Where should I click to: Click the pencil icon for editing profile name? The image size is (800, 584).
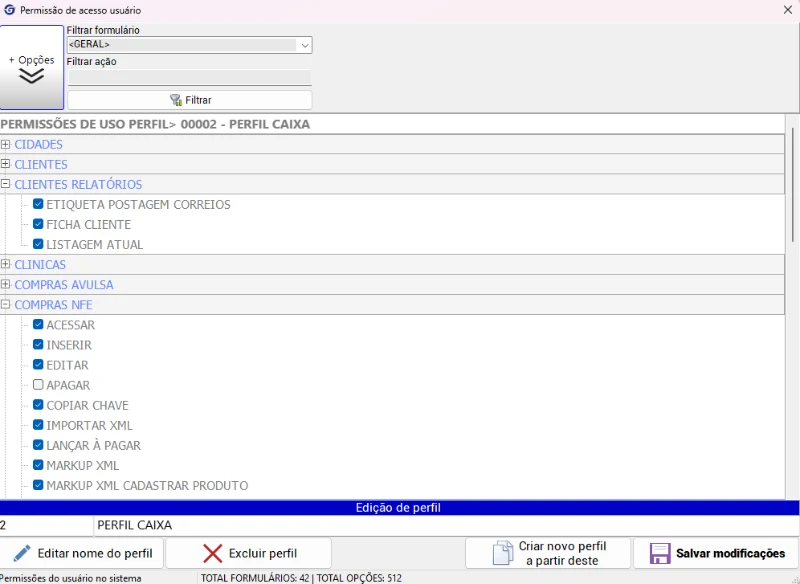[21, 553]
